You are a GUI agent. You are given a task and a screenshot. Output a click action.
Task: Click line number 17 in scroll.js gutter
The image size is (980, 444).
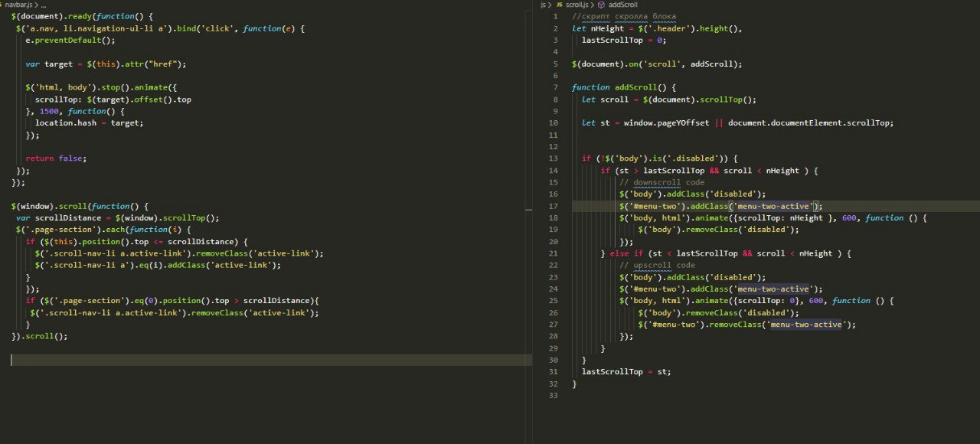click(x=554, y=206)
